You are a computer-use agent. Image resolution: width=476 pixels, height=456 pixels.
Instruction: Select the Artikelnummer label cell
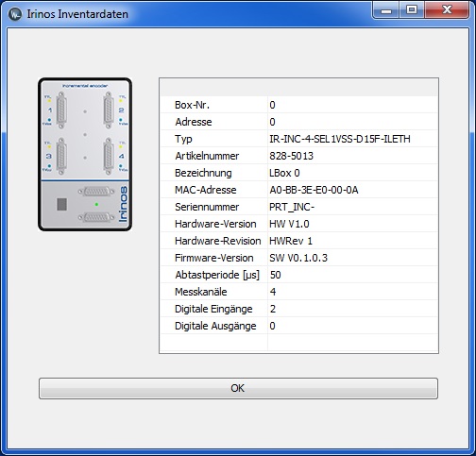pyautogui.click(x=214, y=156)
